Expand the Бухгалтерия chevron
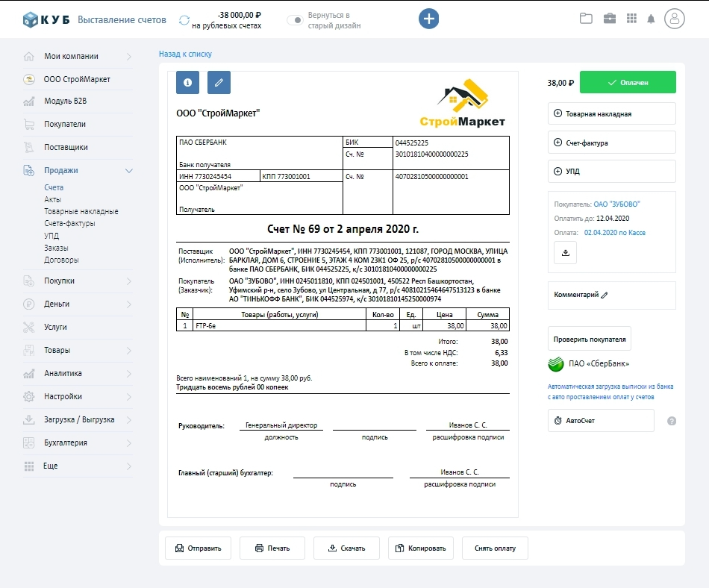709x588 pixels. [129, 443]
